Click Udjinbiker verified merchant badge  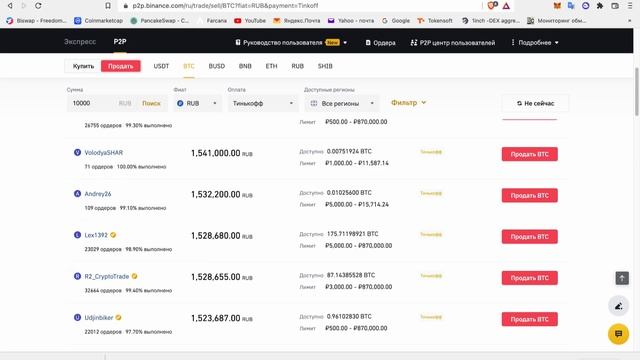pos(118,318)
